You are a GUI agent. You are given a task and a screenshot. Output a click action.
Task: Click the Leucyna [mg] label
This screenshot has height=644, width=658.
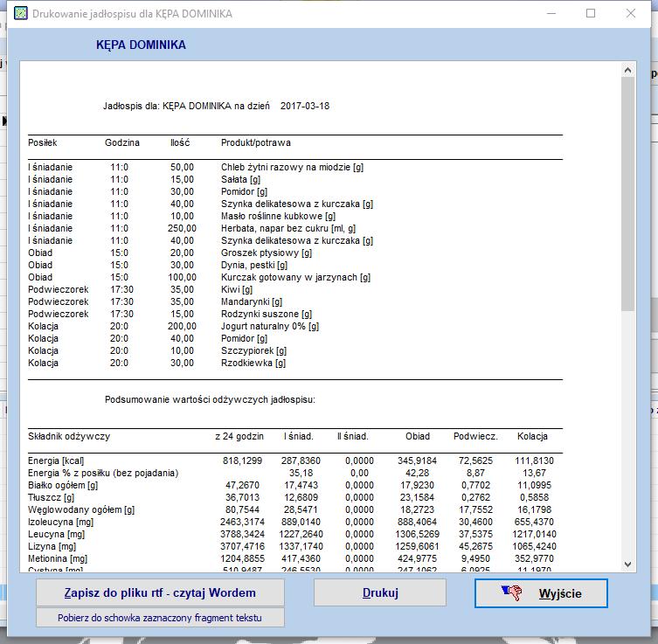56,534
